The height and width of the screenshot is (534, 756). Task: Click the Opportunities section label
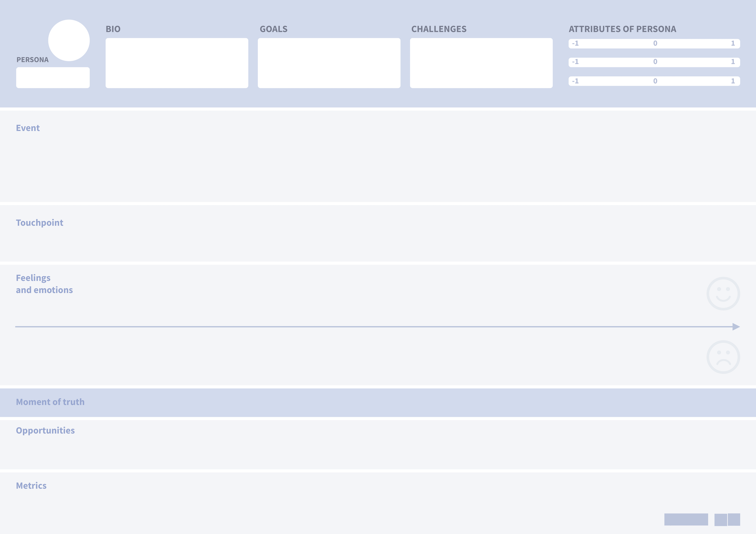pyautogui.click(x=45, y=430)
